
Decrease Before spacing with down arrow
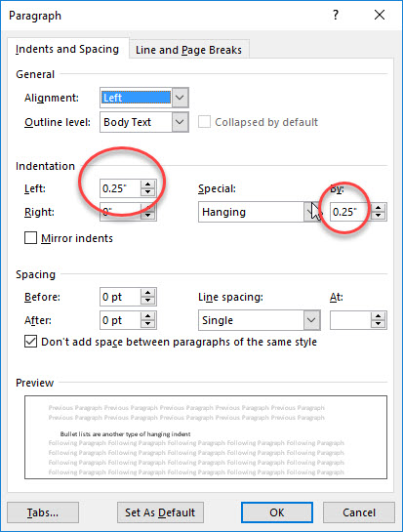tap(148, 301)
